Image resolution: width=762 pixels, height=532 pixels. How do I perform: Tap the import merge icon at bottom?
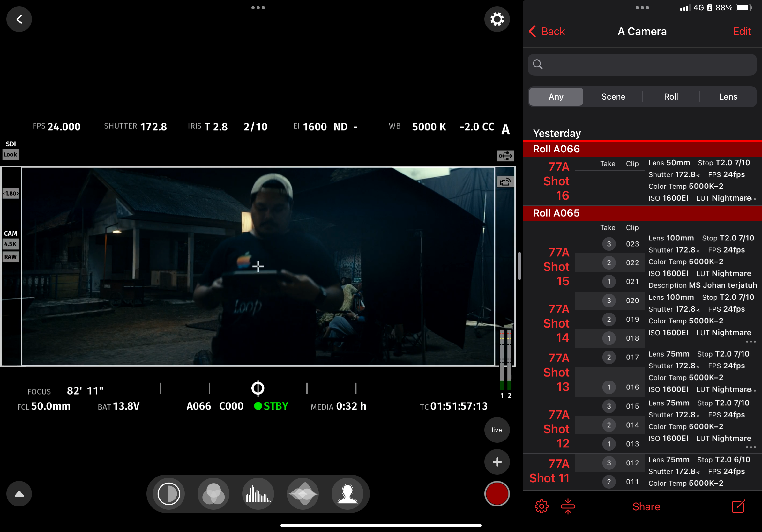[568, 506]
